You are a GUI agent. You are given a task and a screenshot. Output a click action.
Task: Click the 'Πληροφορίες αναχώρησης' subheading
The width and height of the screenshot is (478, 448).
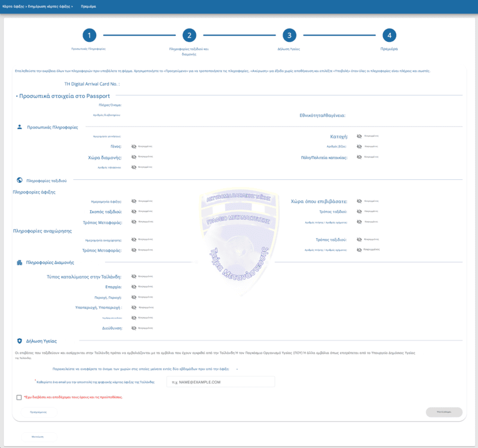click(x=42, y=231)
